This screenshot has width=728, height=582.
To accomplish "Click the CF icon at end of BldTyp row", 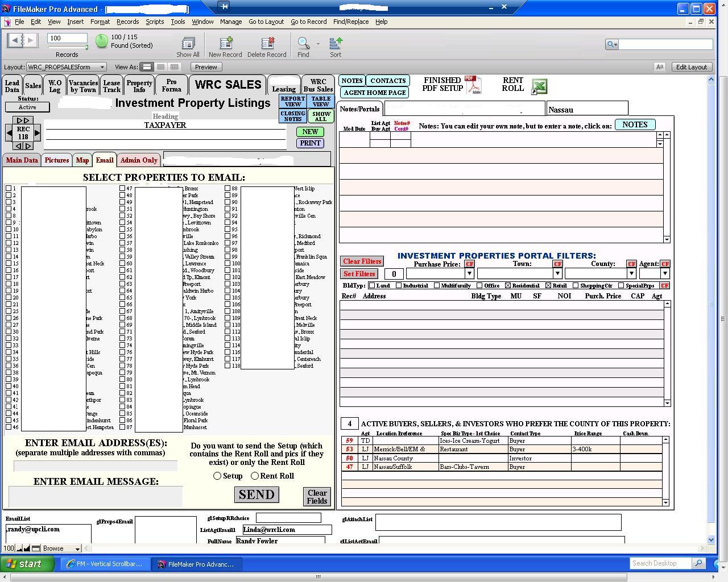I will coord(665,285).
